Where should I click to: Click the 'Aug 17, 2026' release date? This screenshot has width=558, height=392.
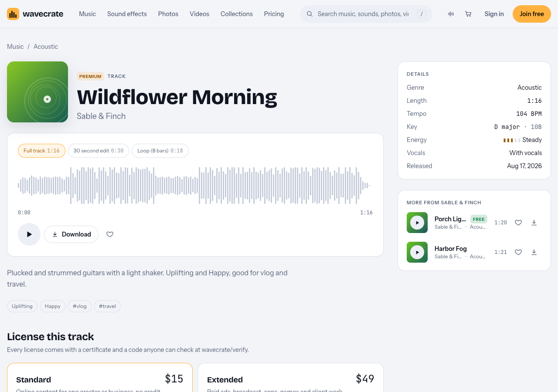tap(524, 166)
